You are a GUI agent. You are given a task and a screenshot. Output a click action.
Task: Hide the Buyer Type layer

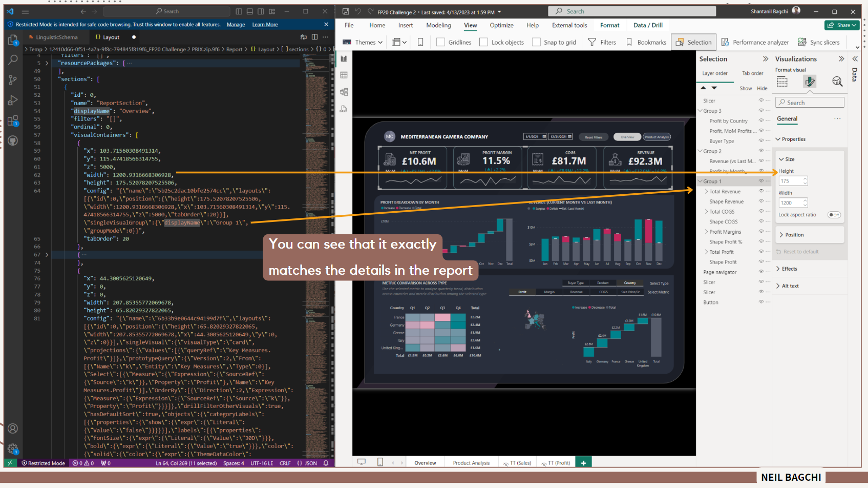click(761, 141)
